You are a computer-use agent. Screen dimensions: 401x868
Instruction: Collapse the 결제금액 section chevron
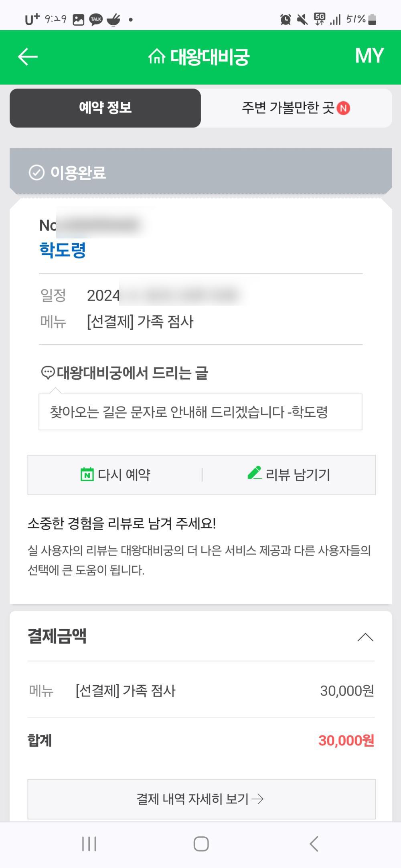365,637
